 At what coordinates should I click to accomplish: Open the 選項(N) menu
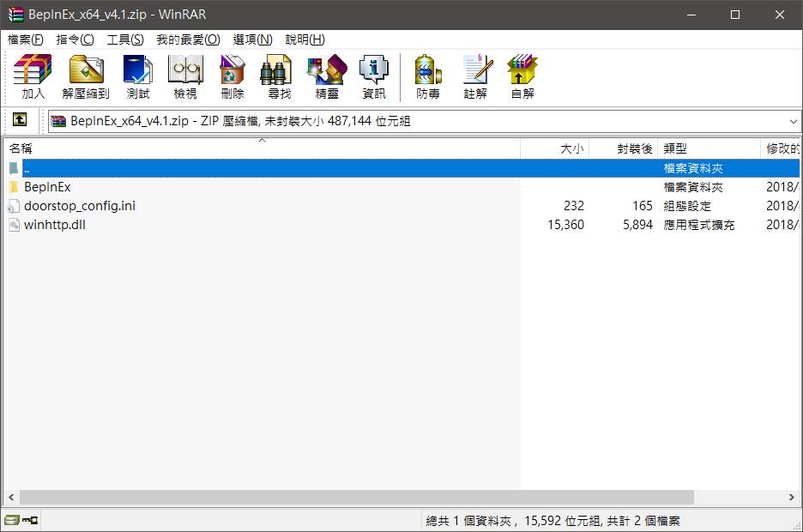tap(252, 39)
